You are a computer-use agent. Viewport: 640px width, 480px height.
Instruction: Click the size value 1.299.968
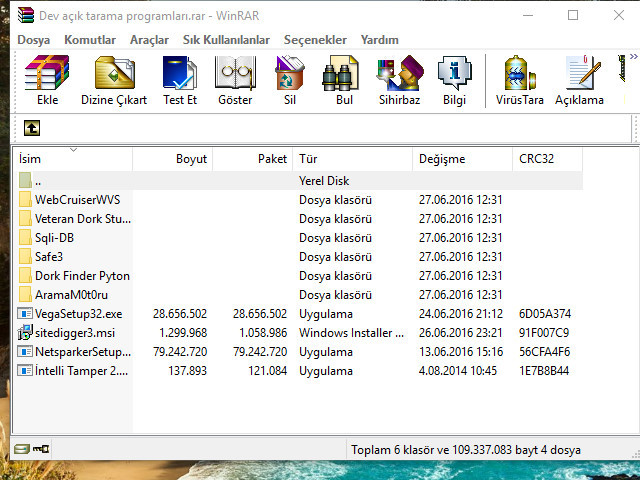click(x=183, y=333)
